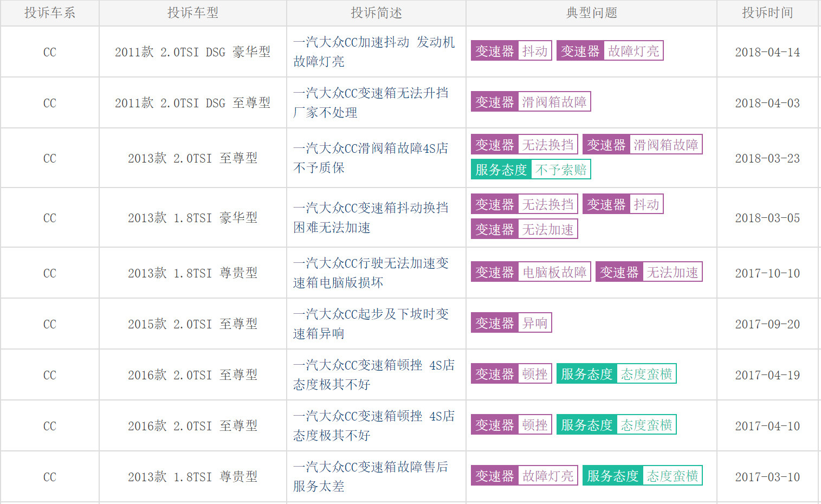Click the date 2017-10-10
The height and width of the screenshot is (504, 821).
(767, 274)
